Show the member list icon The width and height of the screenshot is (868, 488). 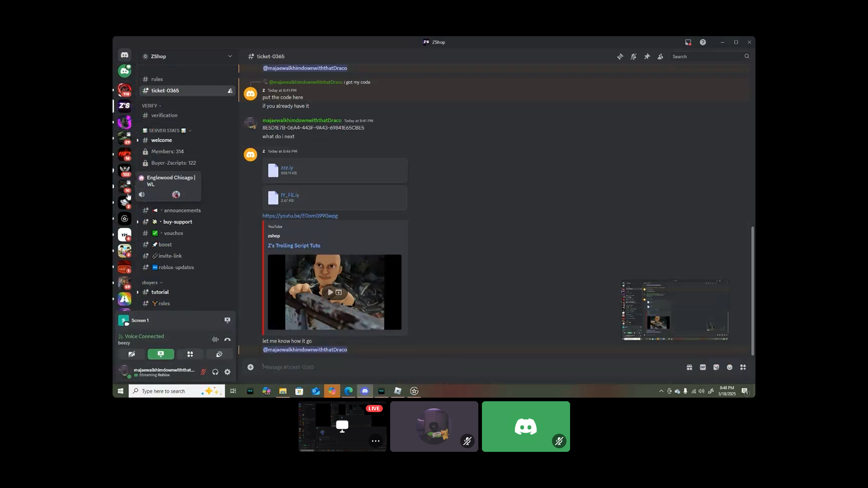pyautogui.click(x=660, y=56)
